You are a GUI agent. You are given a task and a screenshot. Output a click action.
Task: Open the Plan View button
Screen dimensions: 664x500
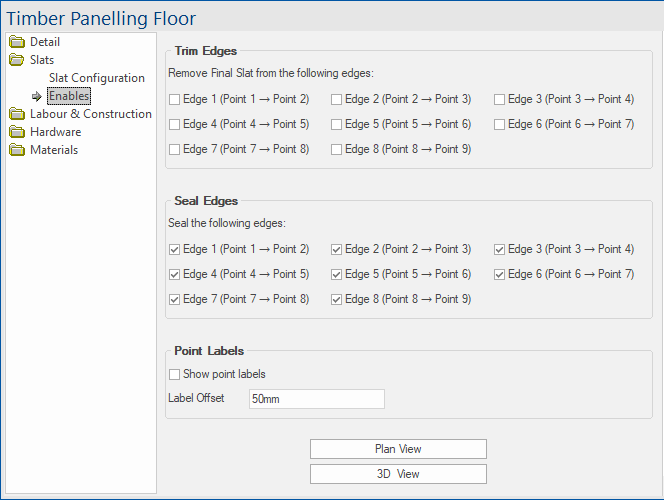[398, 449]
